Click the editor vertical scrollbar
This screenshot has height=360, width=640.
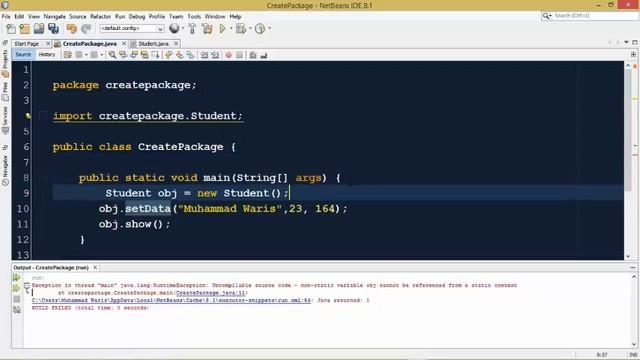(628, 131)
